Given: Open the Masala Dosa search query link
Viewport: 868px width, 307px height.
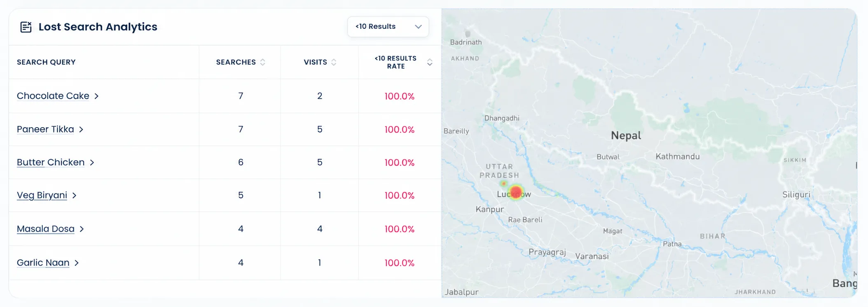Looking at the screenshot, I should 46,229.
